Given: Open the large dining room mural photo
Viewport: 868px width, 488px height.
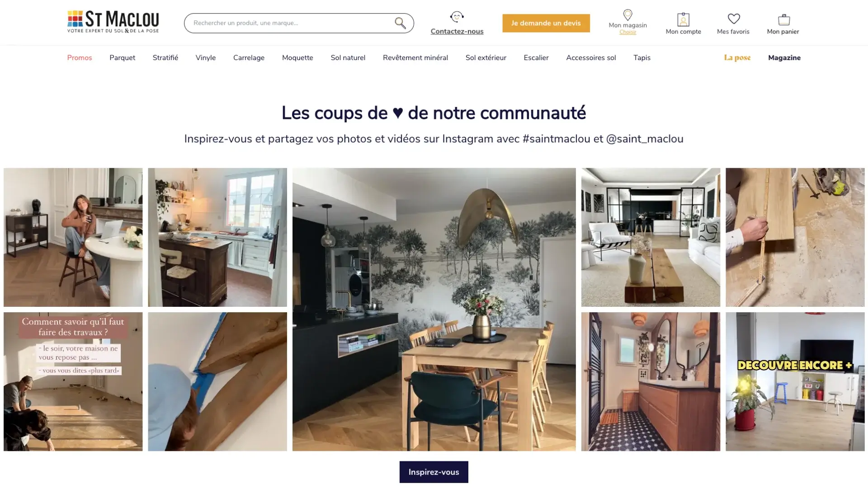Looking at the screenshot, I should click(434, 310).
